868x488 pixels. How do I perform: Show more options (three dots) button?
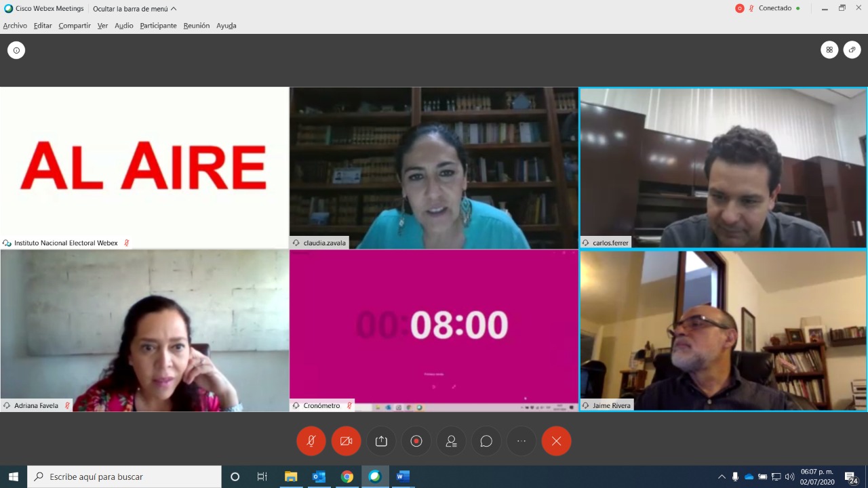point(521,441)
